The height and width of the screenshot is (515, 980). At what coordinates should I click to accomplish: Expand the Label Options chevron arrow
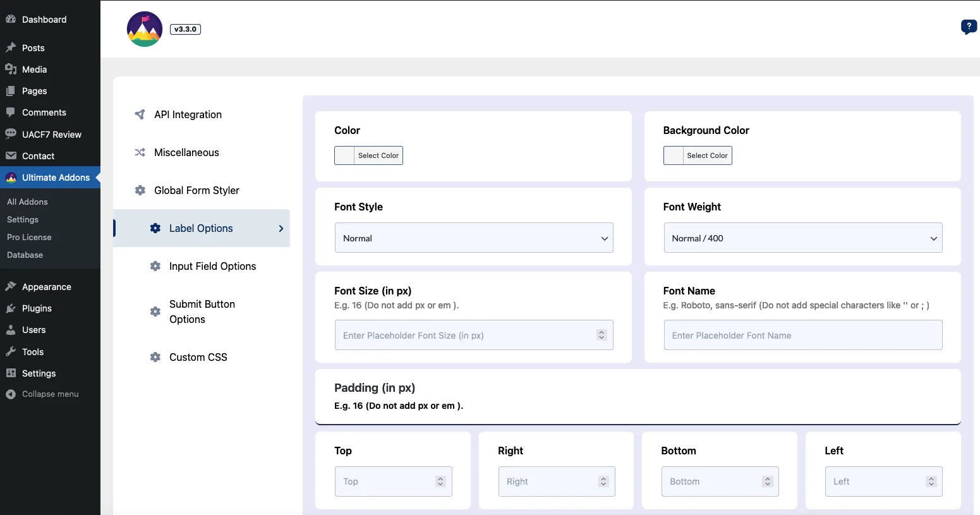[x=281, y=229]
